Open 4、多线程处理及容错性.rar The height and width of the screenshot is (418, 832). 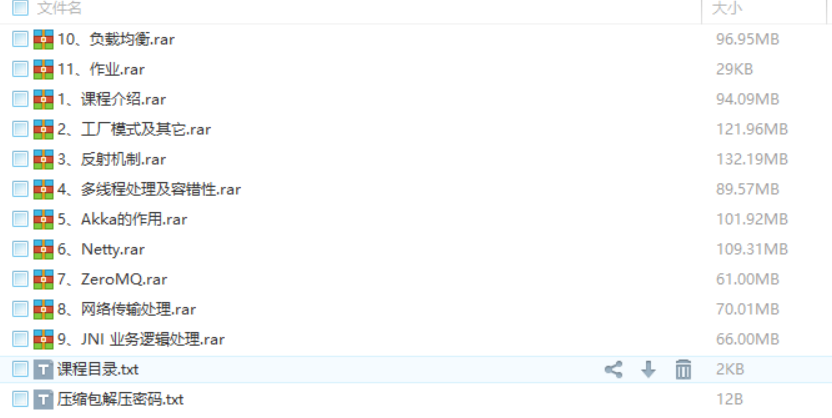(x=149, y=189)
